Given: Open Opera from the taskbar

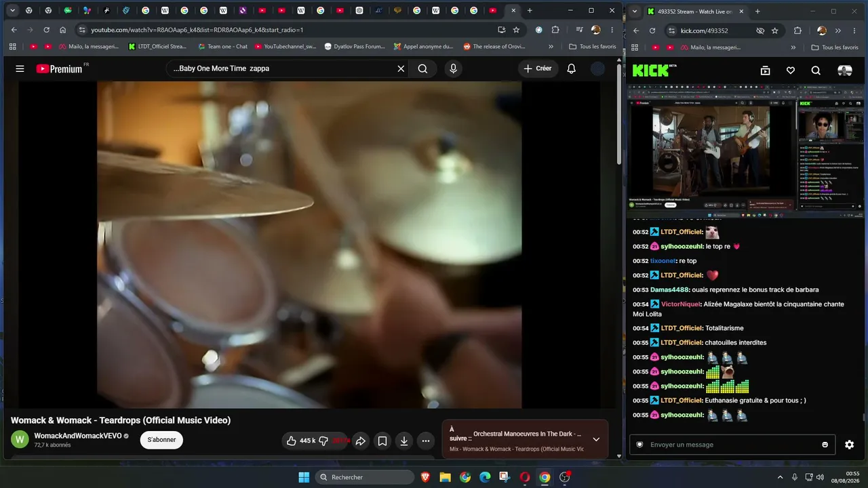Looking at the screenshot, I should pos(524,477).
